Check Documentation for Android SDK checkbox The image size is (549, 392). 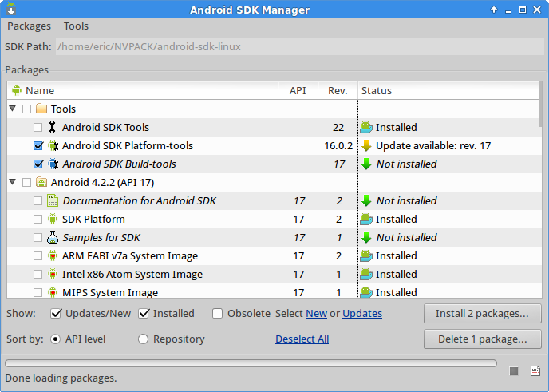pyautogui.click(x=38, y=200)
